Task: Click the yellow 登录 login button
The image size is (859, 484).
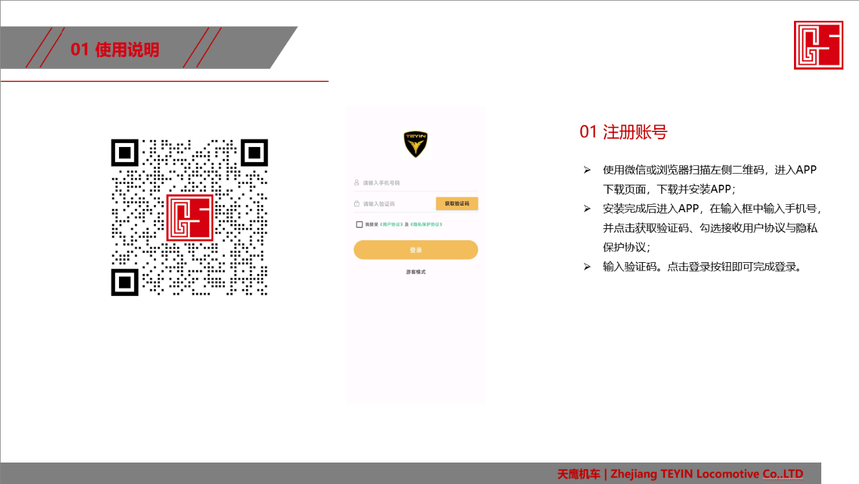Action: point(416,250)
